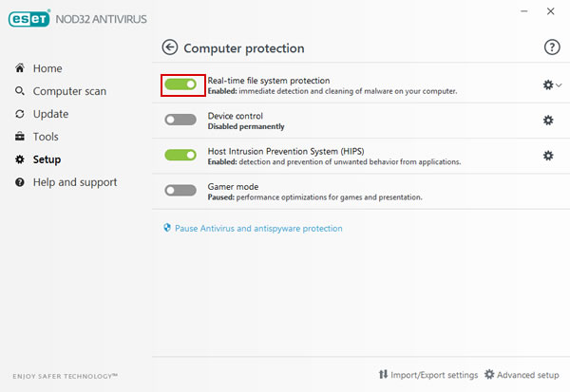Disable Real-time file system protection toggle
The image size is (570, 392).
(x=180, y=84)
